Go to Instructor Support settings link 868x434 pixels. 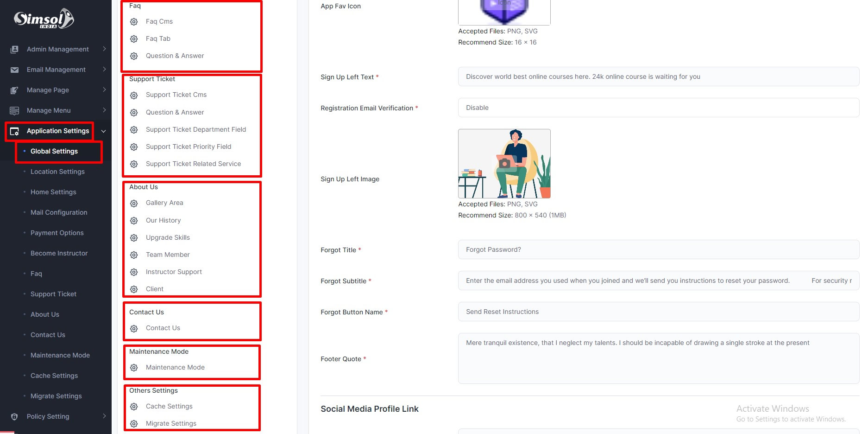tap(174, 272)
